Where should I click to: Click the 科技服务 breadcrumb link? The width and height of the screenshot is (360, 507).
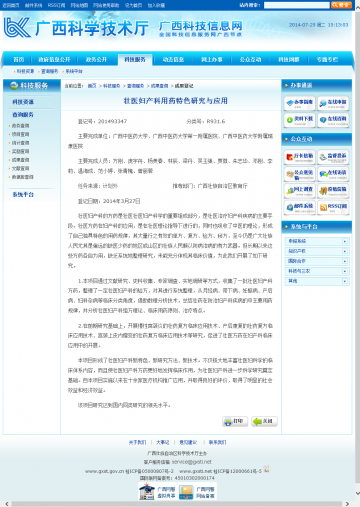(x=112, y=86)
